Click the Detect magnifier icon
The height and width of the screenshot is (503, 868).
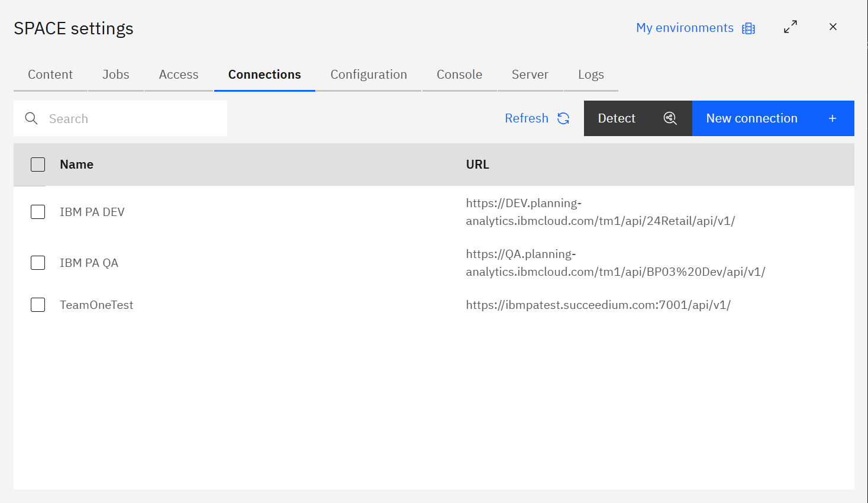pos(670,118)
